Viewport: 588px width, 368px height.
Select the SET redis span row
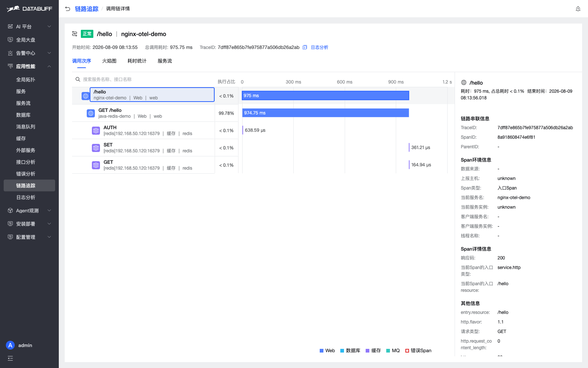(143, 148)
